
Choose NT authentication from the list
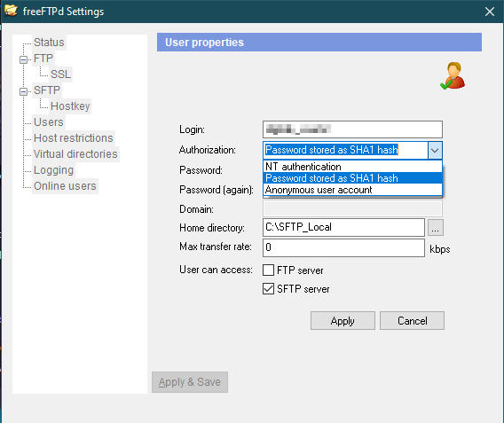[x=352, y=167]
